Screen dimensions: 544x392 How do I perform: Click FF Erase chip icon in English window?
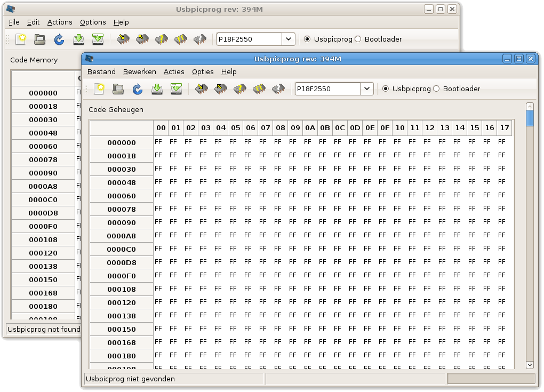181,39
